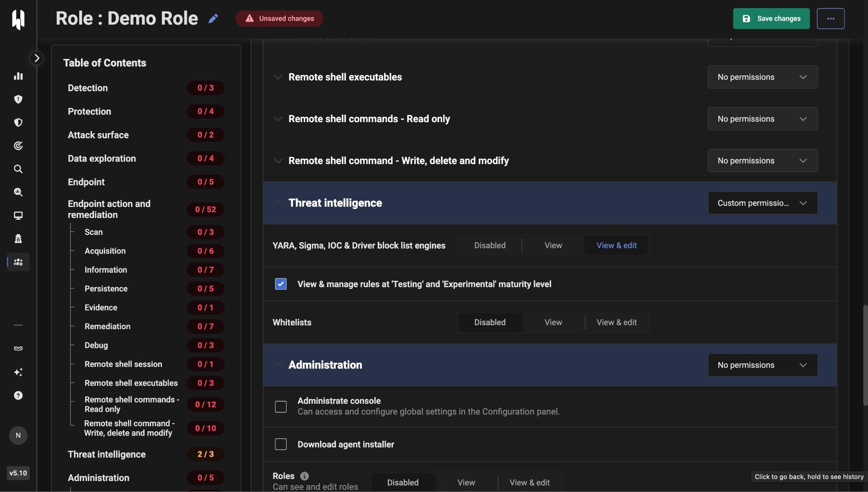Viewport: 868px width, 492px height.
Task: Set Roles permission to Disabled
Action: point(403,483)
